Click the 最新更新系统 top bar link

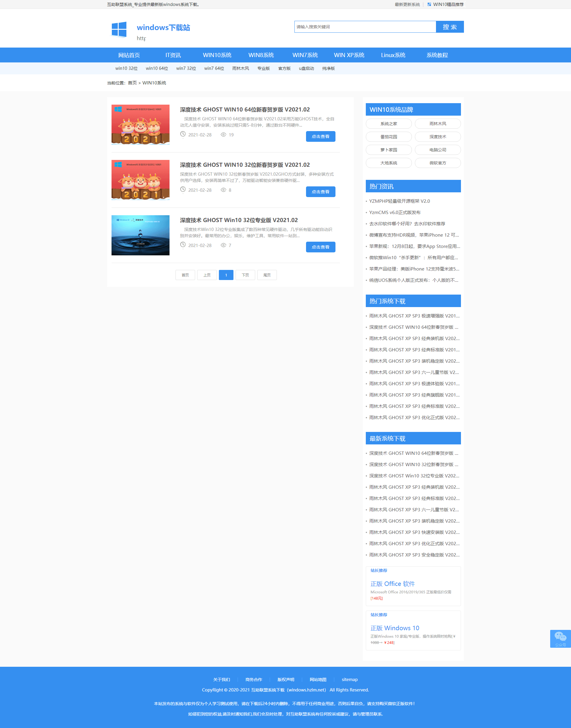[407, 4]
